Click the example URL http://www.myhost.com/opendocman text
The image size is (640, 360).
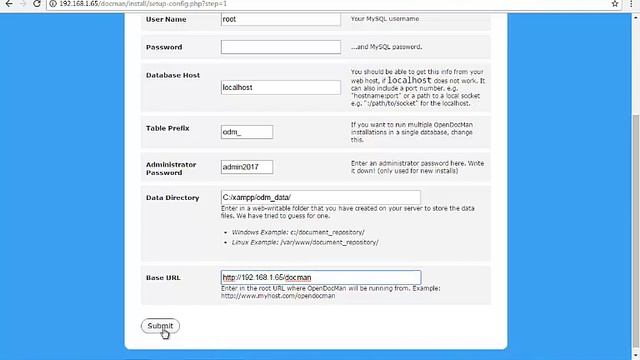coord(278,296)
